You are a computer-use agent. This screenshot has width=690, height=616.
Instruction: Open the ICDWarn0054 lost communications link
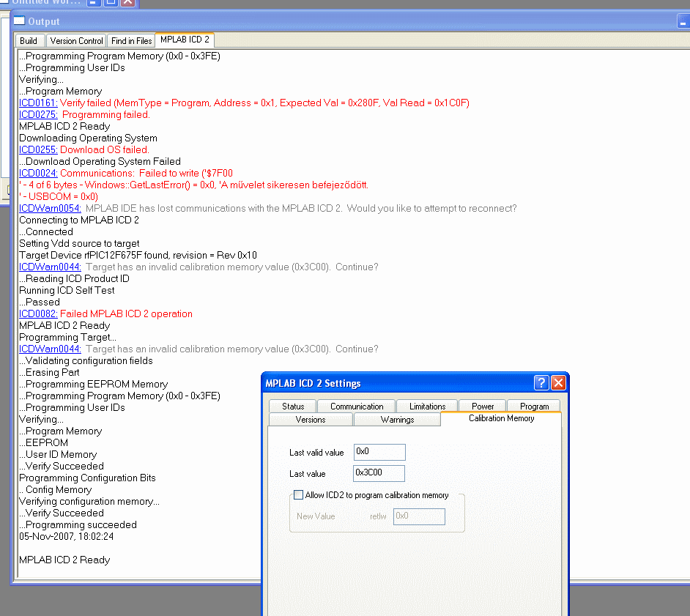(50, 208)
